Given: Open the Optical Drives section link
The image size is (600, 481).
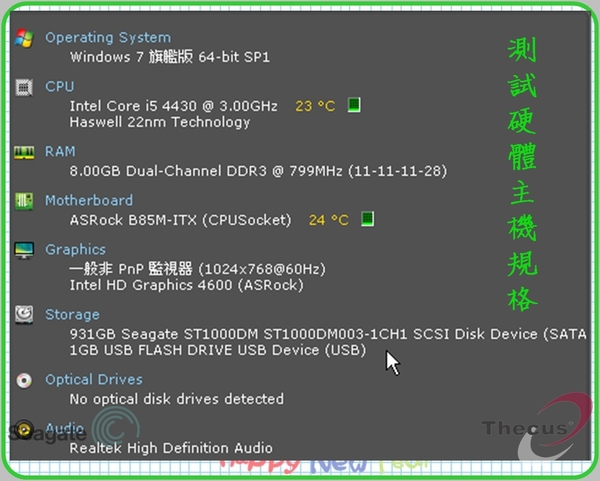Looking at the screenshot, I should (x=94, y=380).
